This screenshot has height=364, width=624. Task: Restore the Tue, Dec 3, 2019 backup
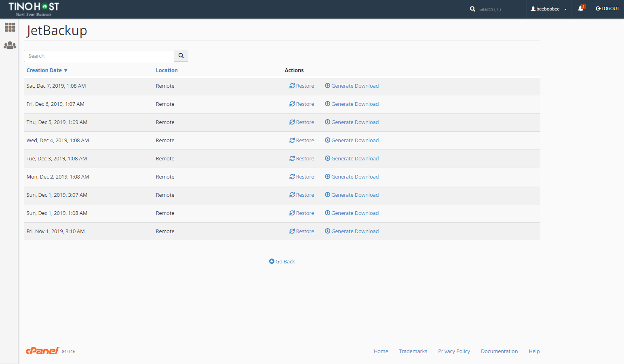pyautogui.click(x=301, y=158)
